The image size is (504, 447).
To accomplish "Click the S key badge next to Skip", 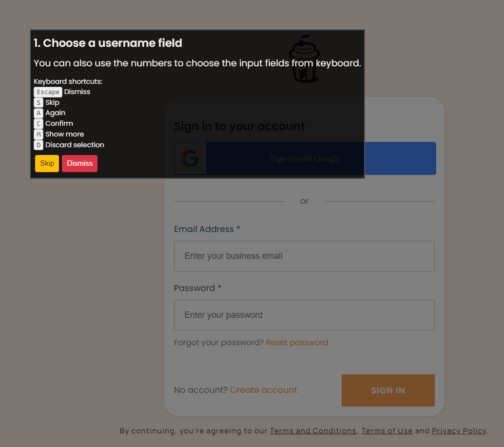I will tap(38, 102).
